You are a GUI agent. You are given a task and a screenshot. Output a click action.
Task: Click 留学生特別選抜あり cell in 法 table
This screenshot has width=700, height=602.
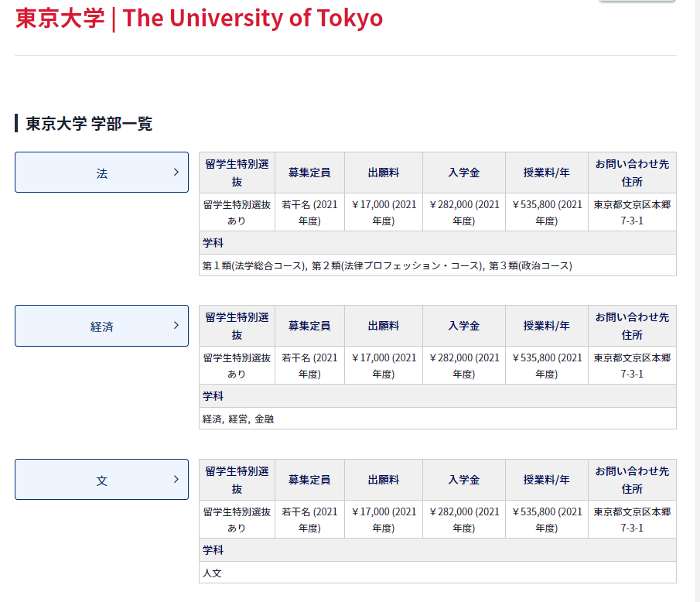(237, 213)
